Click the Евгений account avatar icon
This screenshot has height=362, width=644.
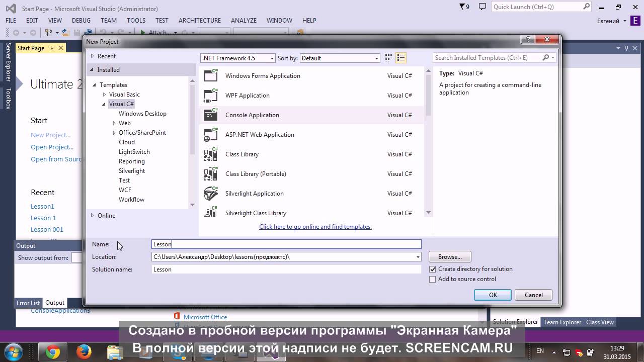pyautogui.click(x=635, y=21)
